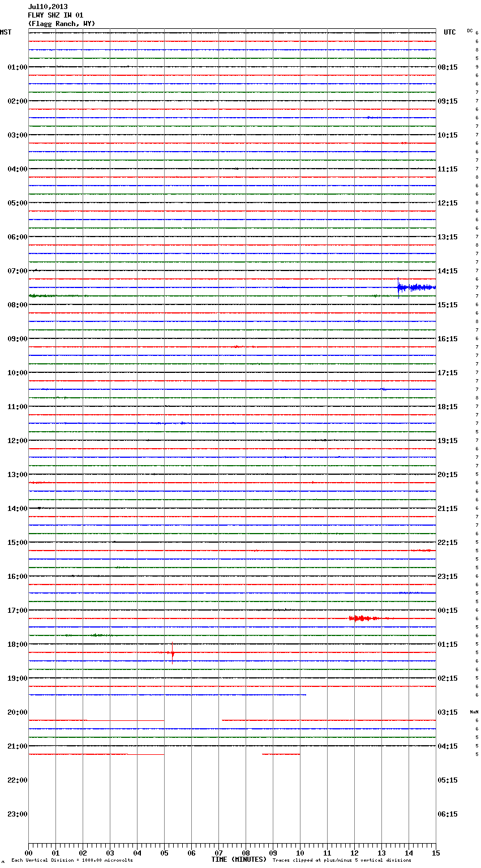Screen dimensions: 481x868
Task: Click the "17:00" MST time label
Action: pyautogui.click(x=18, y=611)
